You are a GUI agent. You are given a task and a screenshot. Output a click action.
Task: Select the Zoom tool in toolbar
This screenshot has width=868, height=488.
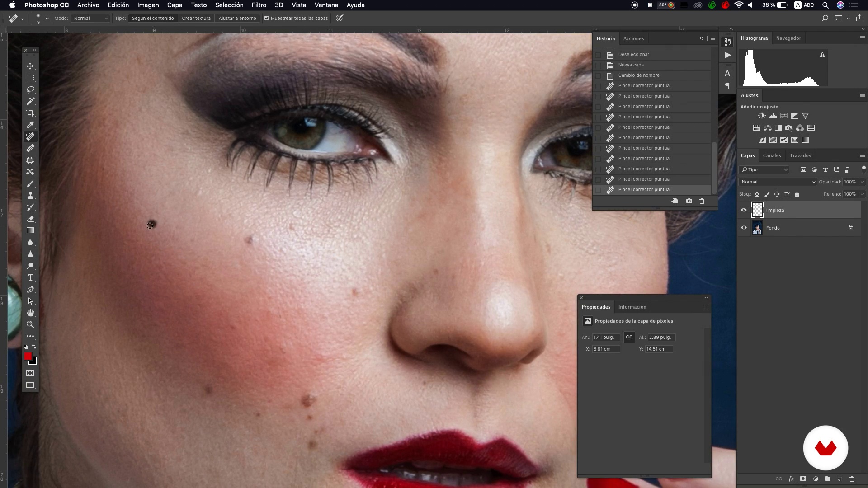pyautogui.click(x=30, y=324)
